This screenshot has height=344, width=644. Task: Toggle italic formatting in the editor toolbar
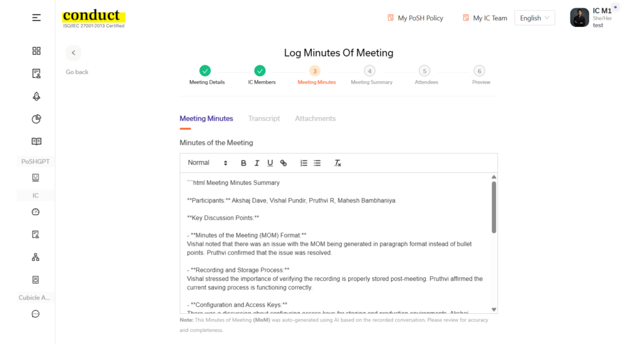pos(257,163)
